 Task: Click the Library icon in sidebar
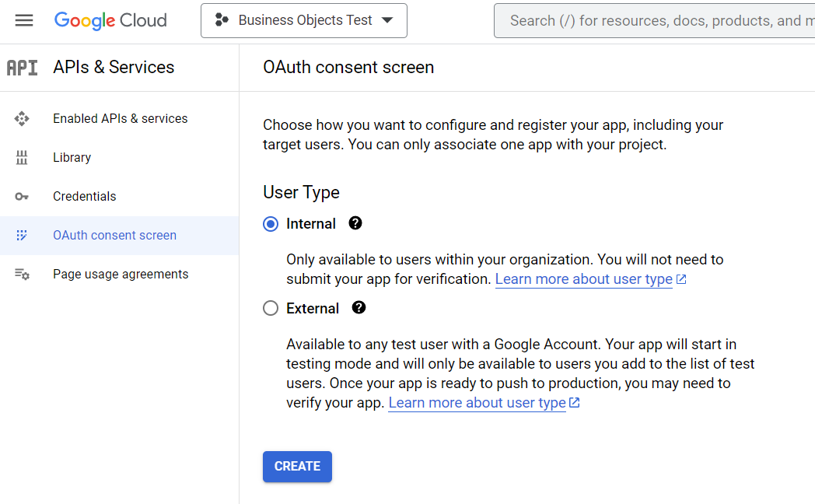pos(22,158)
